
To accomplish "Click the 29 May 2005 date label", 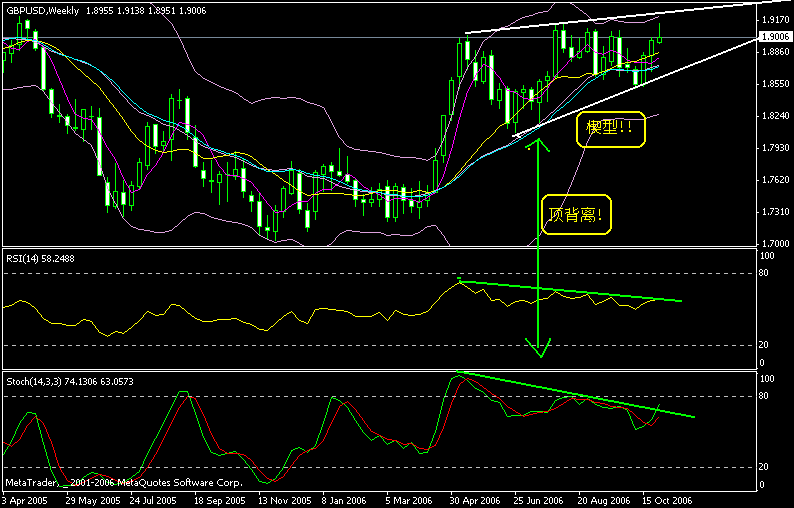I will coord(94,501).
